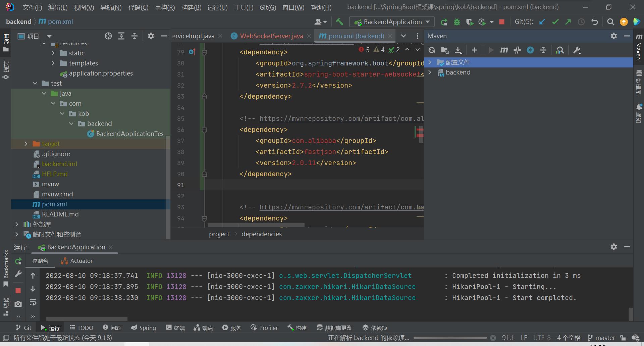Viewport: 644px width, 346px height.
Task: Open the Profiler tool window button
Action: [x=264, y=328]
